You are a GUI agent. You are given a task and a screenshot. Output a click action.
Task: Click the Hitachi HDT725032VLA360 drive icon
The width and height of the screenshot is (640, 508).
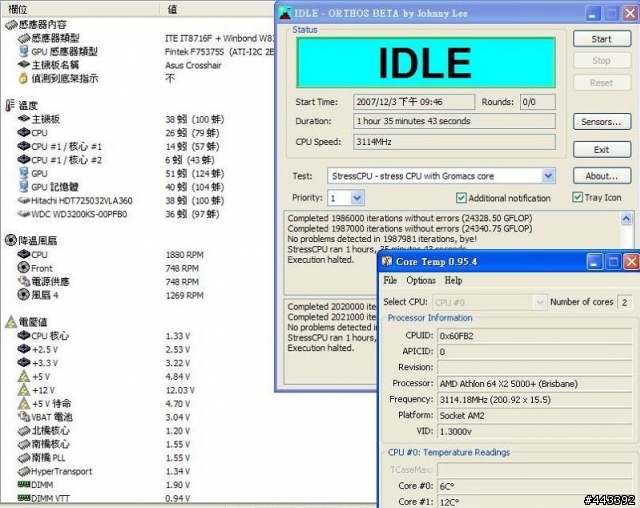24,200
